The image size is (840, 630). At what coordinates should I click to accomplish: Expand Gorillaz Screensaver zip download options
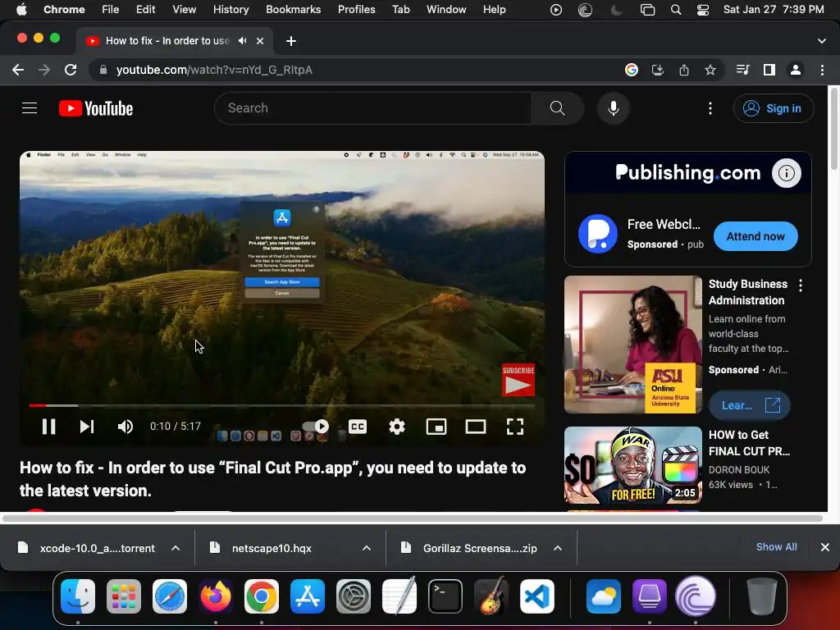pyautogui.click(x=558, y=548)
